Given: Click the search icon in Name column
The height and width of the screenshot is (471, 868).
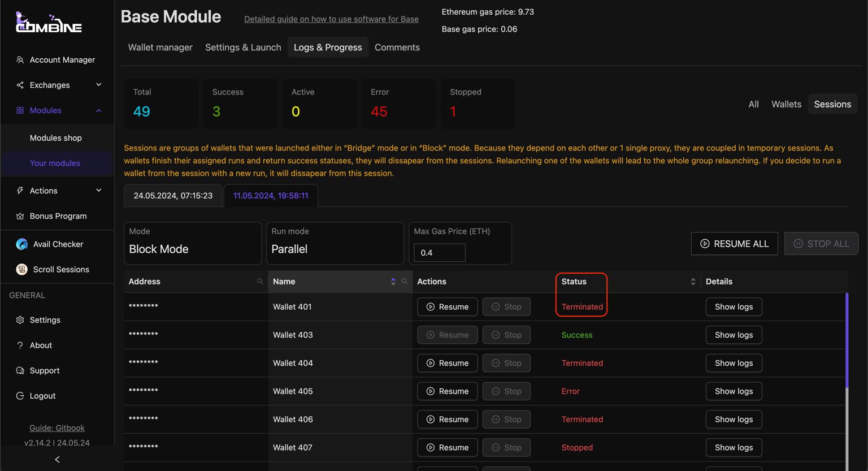Looking at the screenshot, I should 405,282.
